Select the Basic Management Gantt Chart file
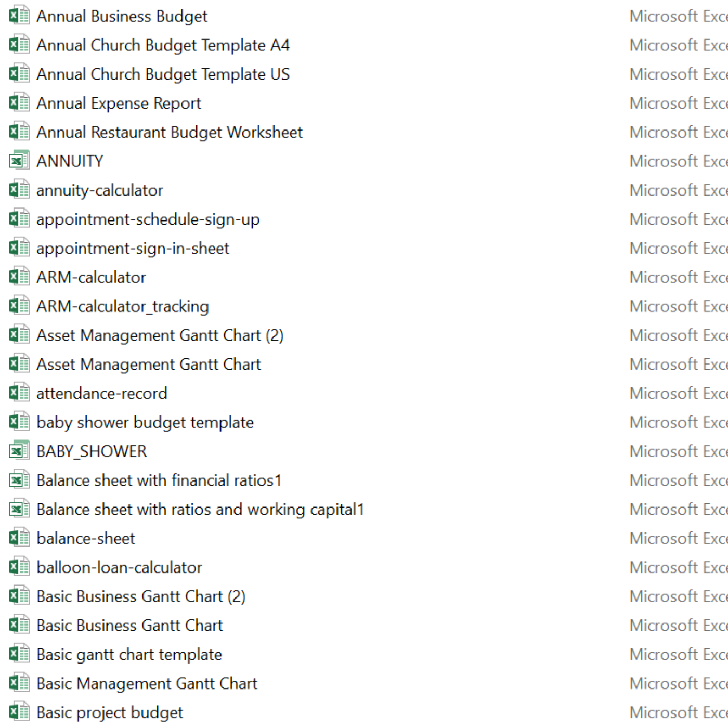Screen dimensions: 728x728 pyautogui.click(x=147, y=683)
